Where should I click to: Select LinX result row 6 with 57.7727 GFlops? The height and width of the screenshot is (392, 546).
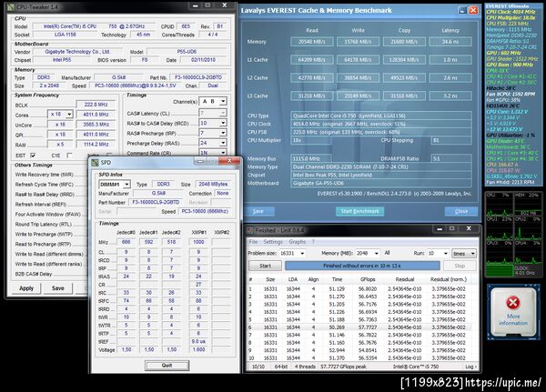point(359,327)
